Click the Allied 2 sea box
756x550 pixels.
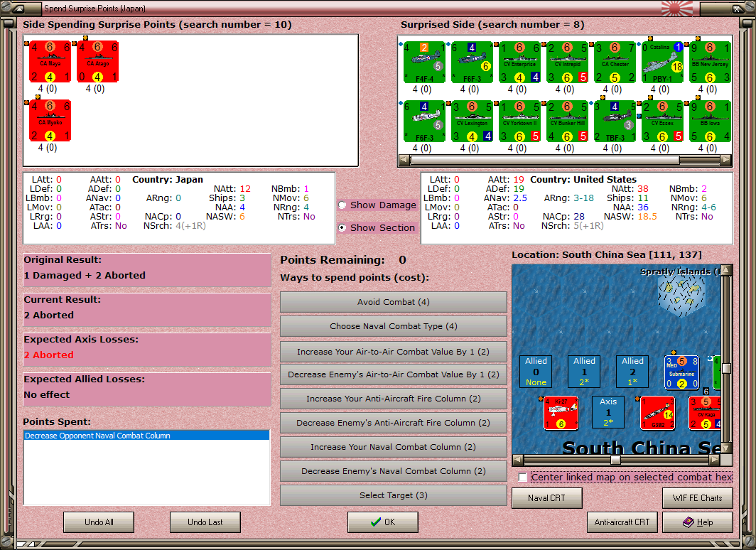point(632,372)
